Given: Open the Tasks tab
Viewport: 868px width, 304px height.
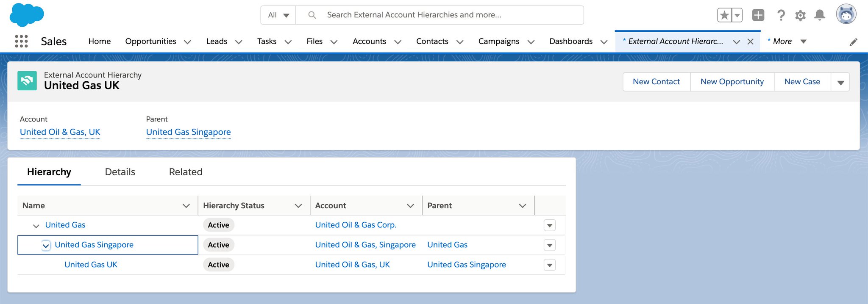Looking at the screenshot, I should (267, 41).
